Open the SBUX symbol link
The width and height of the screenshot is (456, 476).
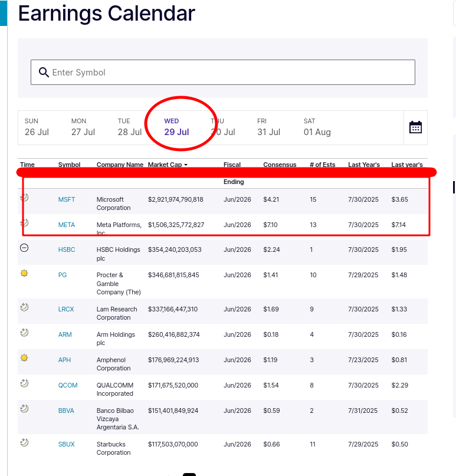[66, 444]
